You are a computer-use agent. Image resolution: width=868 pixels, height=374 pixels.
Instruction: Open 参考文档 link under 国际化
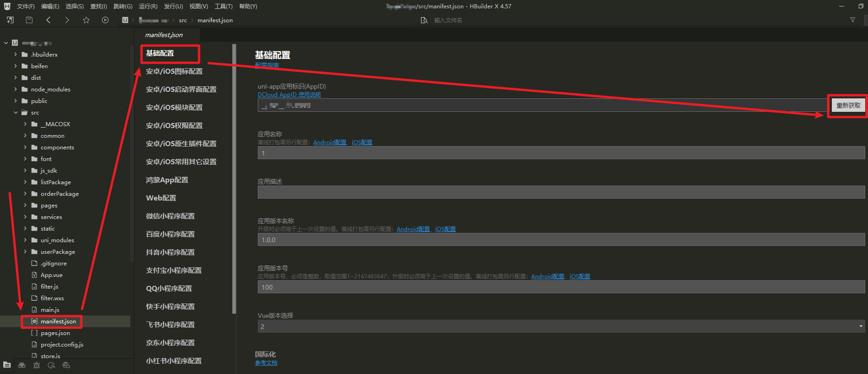[266, 363]
